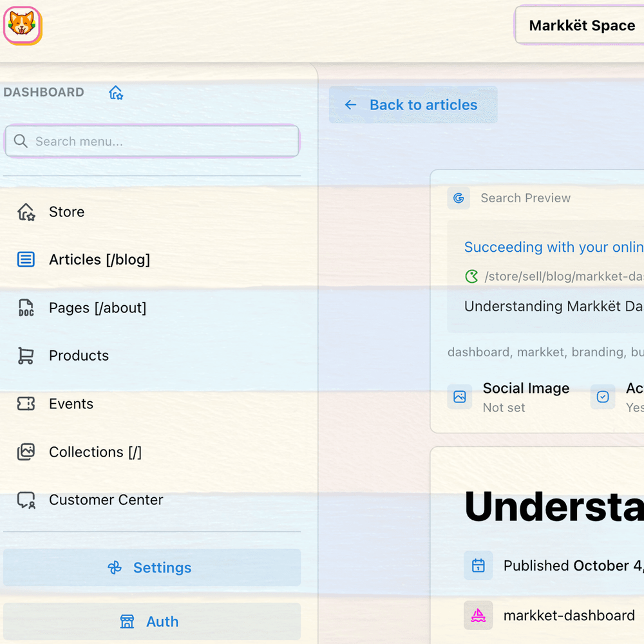The height and width of the screenshot is (644, 644).
Task: Select the Store house icon
Action: [x=26, y=211]
